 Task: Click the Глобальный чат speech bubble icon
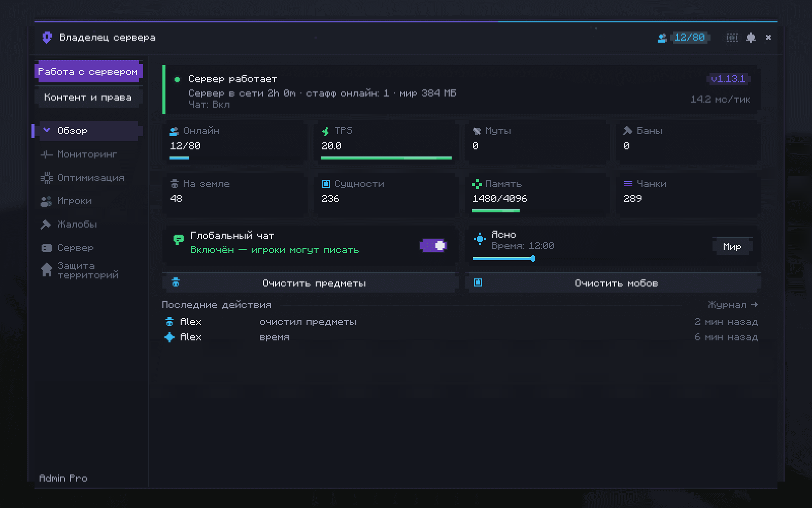click(178, 239)
